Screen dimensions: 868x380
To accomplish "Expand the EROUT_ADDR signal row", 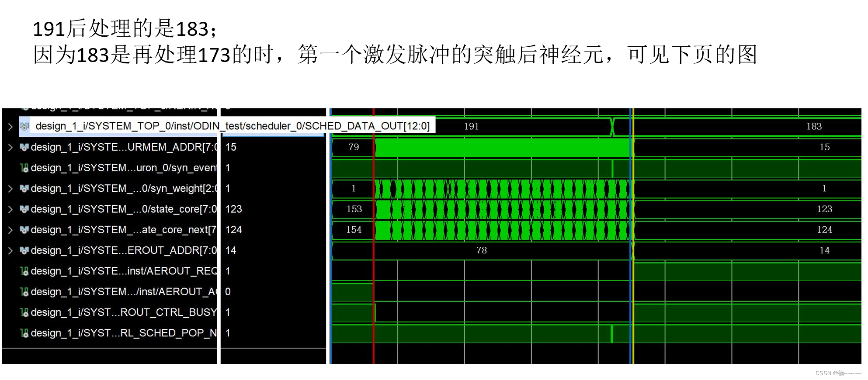I will point(10,251).
